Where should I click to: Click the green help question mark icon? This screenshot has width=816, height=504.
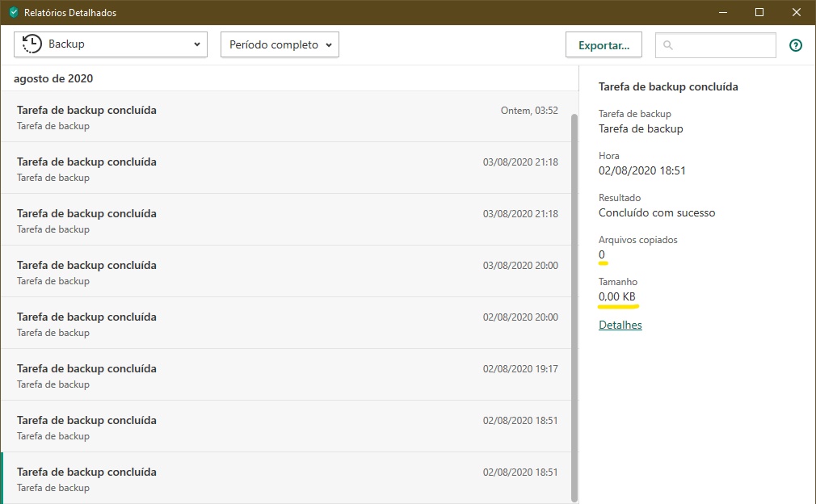[x=796, y=45]
